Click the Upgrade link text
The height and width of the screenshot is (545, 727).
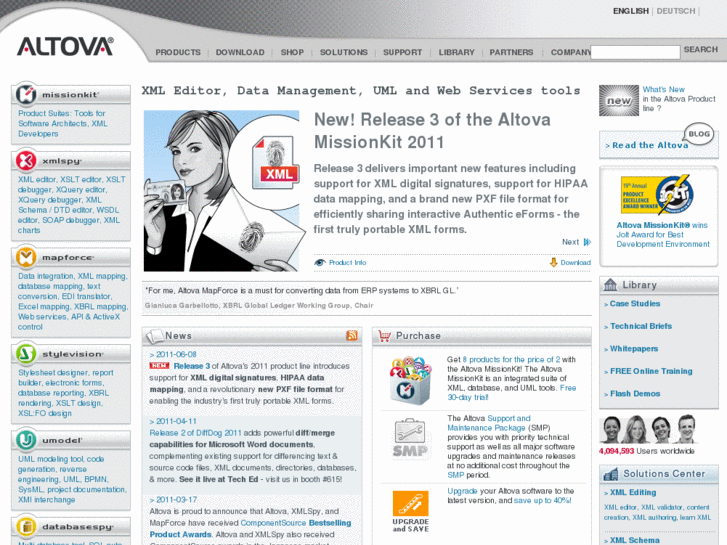(462, 491)
